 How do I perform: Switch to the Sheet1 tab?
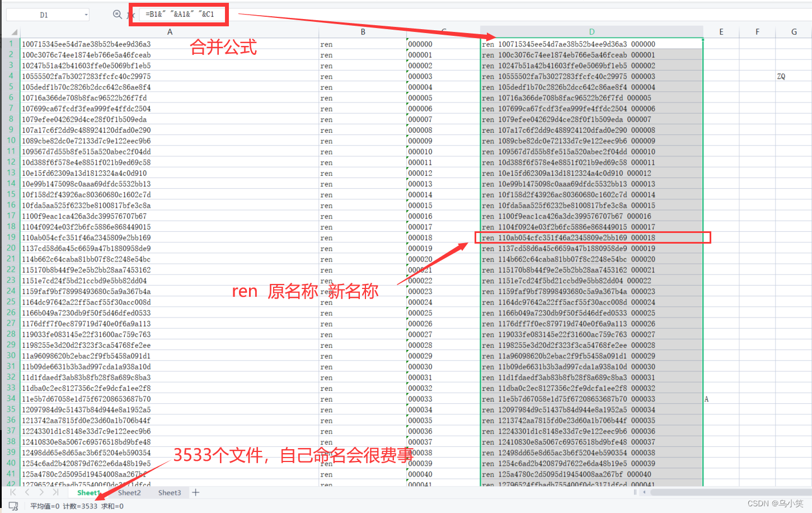88,493
